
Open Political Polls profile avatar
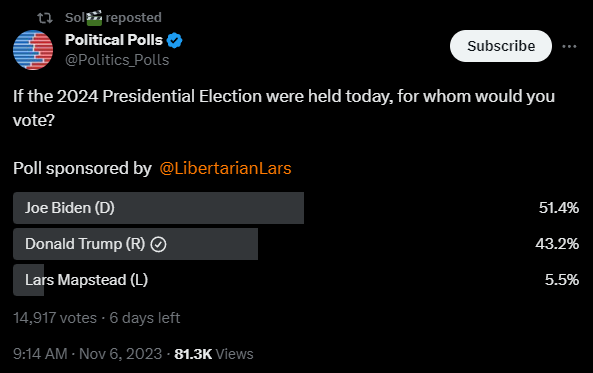click(x=33, y=50)
